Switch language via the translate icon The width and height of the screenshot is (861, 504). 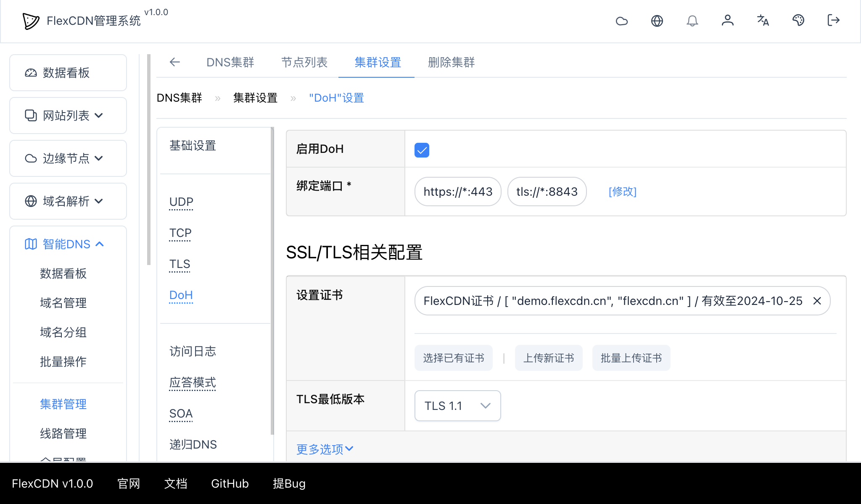coord(763,21)
